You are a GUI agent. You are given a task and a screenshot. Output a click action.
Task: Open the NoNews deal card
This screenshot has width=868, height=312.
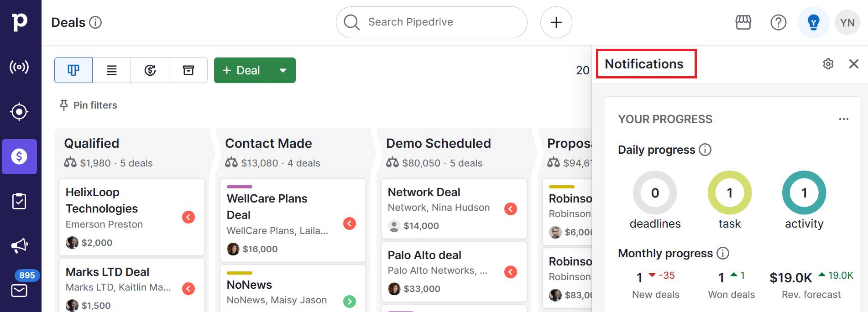point(293,289)
